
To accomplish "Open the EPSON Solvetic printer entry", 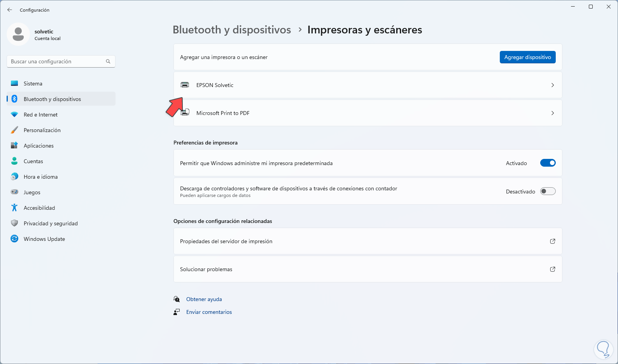I will click(368, 85).
